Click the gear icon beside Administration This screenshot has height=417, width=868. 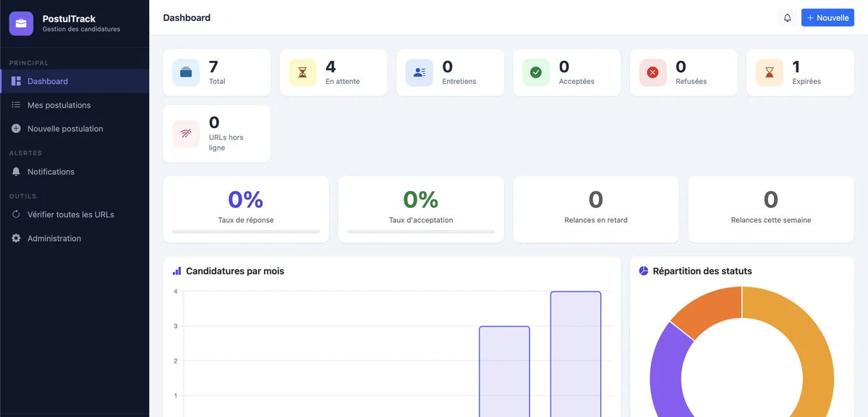[16, 238]
